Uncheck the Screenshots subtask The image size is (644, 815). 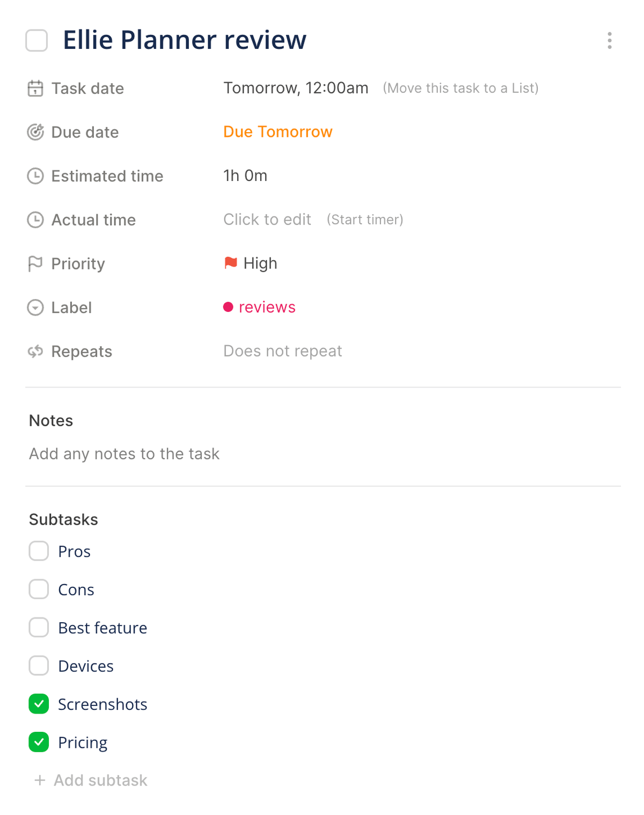coord(39,704)
